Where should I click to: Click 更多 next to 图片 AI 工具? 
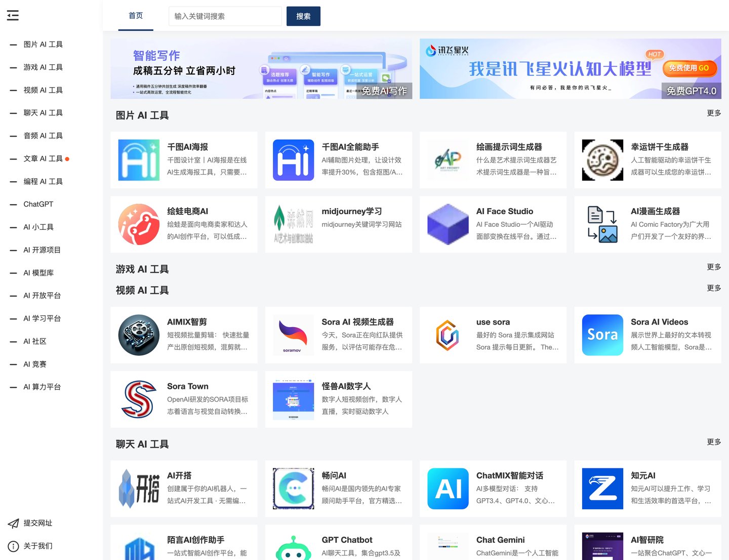coord(714,113)
